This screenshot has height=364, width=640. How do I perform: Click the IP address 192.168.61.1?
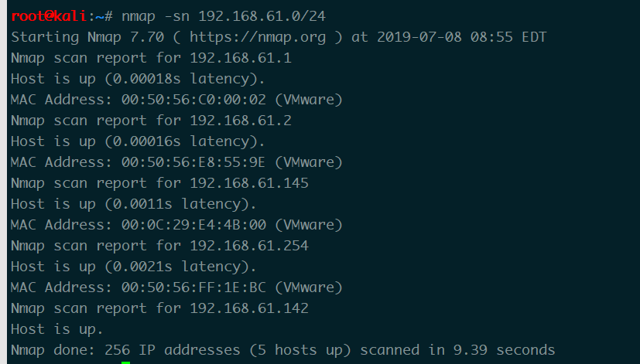click(x=241, y=58)
